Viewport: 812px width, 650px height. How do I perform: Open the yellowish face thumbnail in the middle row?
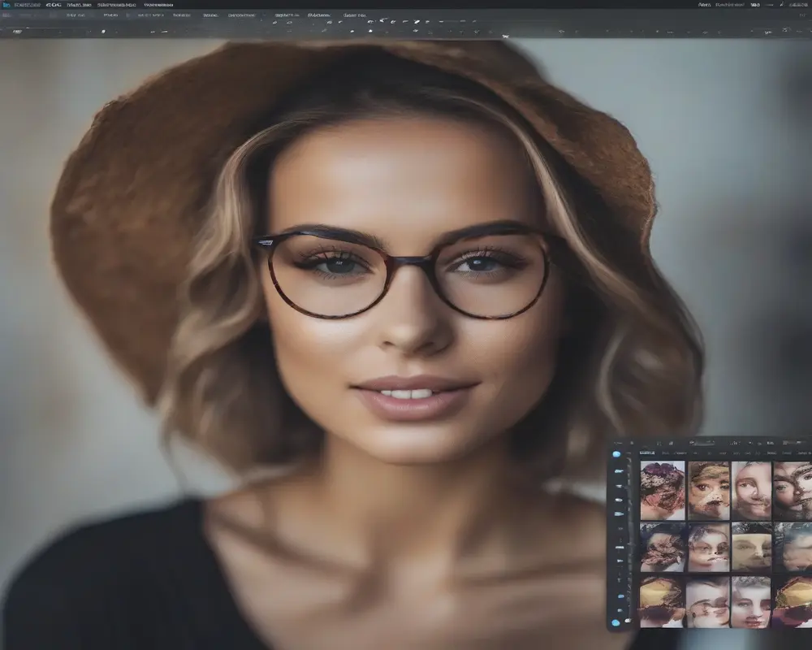click(x=751, y=548)
